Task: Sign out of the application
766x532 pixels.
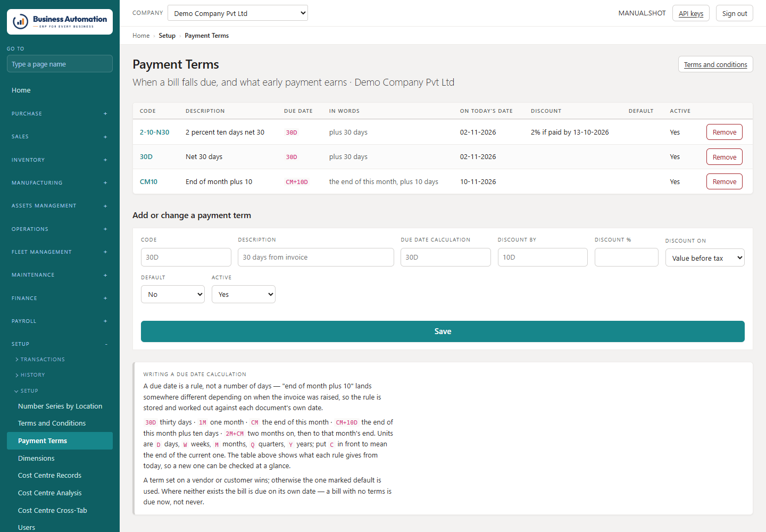Action: tap(735, 13)
